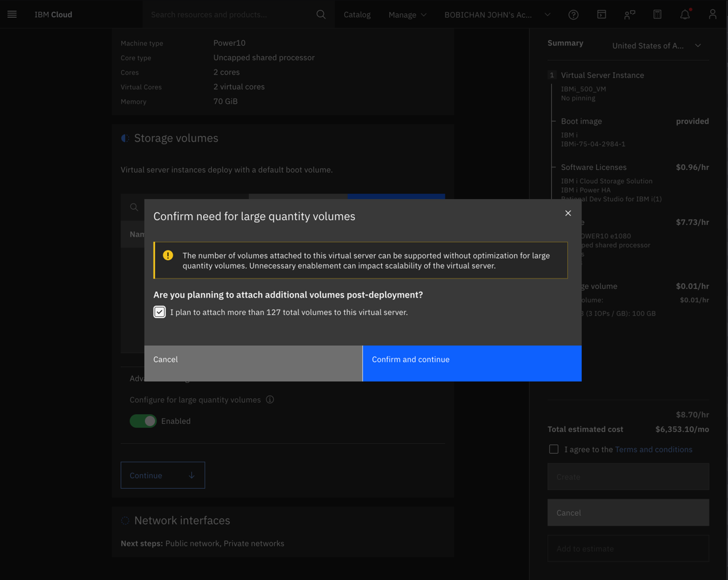
Task: Click the search magnifier icon in header
Action: click(321, 14)
